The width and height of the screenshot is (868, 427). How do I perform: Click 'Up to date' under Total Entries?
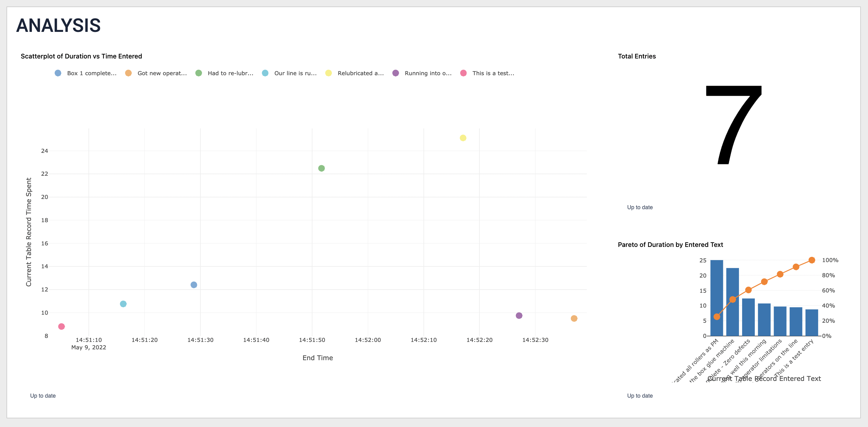pos(640,207)
